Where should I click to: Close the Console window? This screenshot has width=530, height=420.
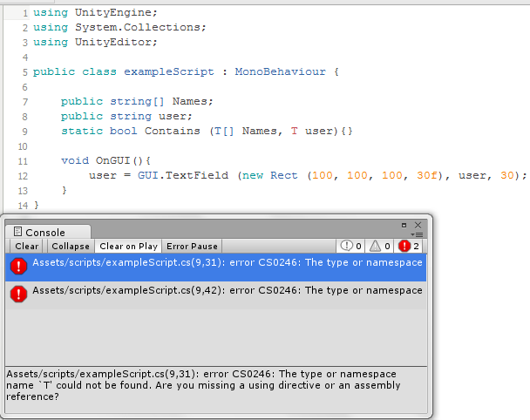click(x=418, y=225)
